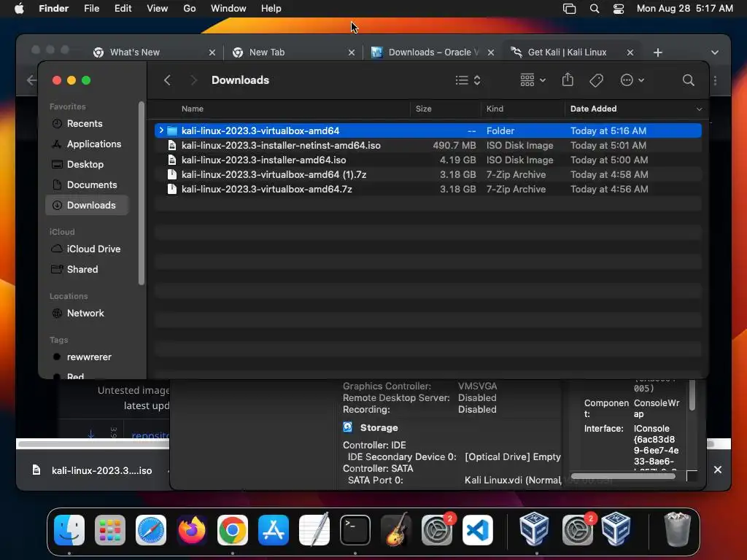Select kali-linux-2023.3-virtualbox-amd64.7z file

point(427,189)
